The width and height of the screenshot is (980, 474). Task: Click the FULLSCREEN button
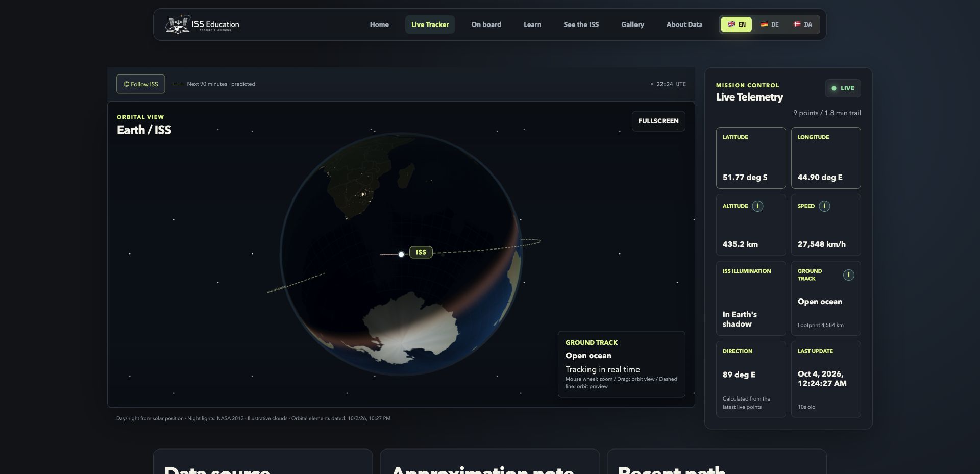[x=658, y=121]
